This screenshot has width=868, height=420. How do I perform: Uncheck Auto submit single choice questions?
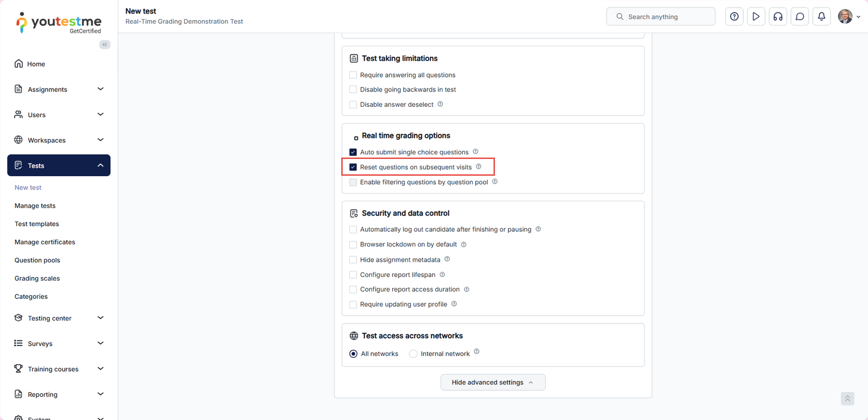[x=353, y=152]
